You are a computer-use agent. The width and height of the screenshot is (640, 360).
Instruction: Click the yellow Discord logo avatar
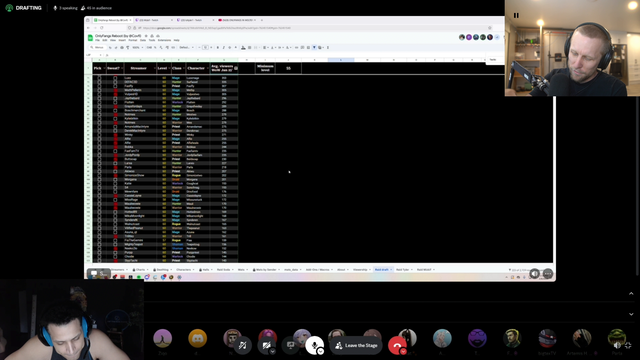point(198,338)
